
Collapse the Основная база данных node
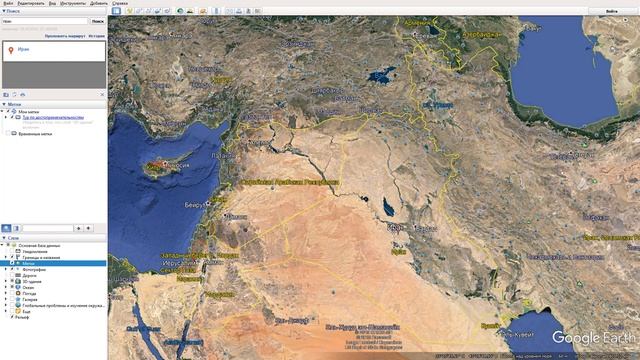[2, 246]
